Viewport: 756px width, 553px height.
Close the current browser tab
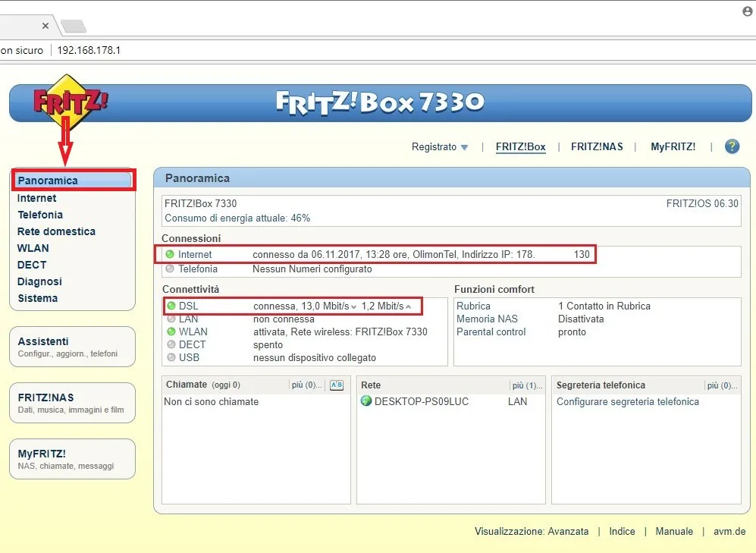point(45,26)
